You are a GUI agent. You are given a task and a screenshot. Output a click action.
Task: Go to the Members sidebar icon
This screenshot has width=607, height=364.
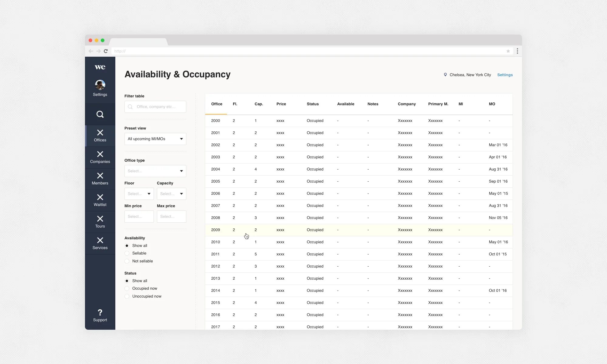pos(100,179)
